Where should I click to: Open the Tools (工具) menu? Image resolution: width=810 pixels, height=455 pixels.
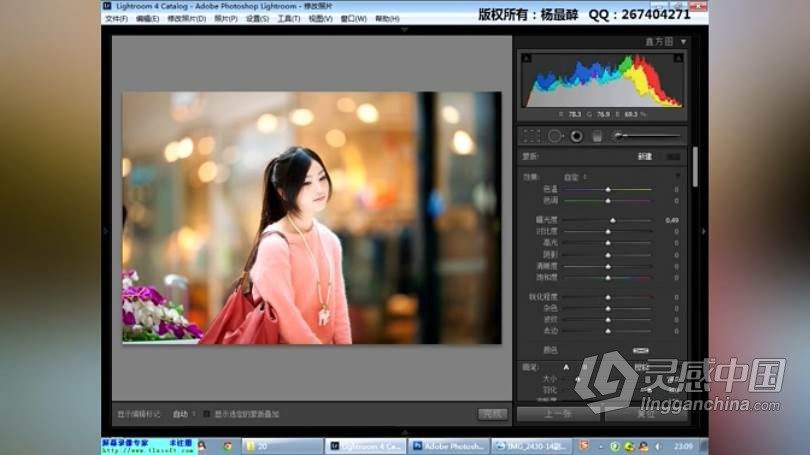pyautogui.click(x=289, y=19)
